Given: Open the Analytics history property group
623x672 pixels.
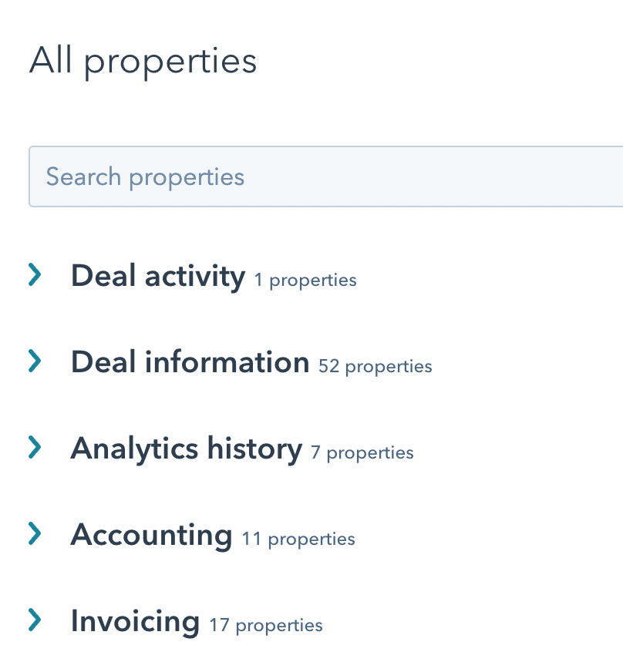Looking at the screenshot, I should point(187,448).
